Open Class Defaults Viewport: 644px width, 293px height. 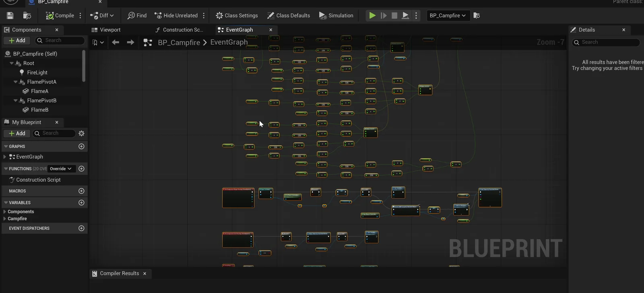(289, 16)
